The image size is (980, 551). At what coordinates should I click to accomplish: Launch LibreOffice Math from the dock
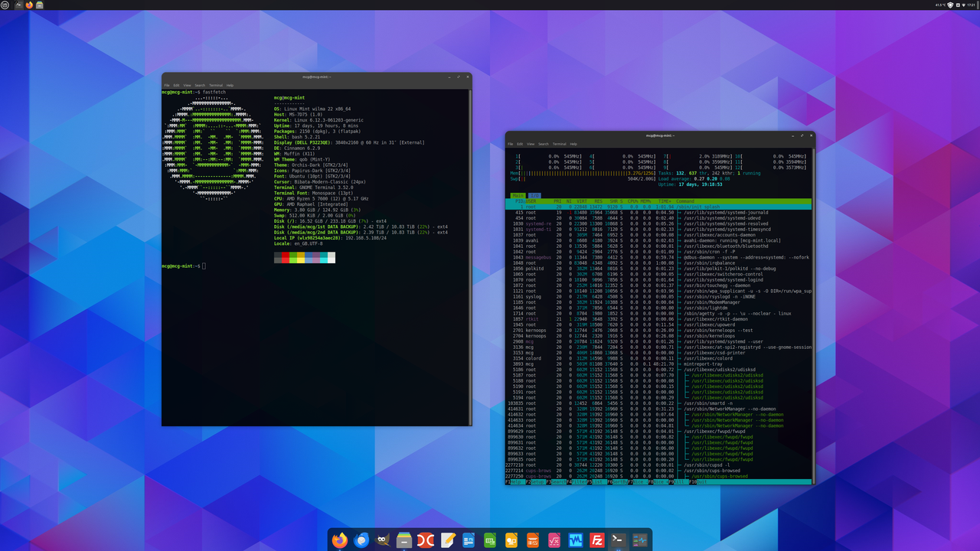pyautogui.click(x=554, y=540)
